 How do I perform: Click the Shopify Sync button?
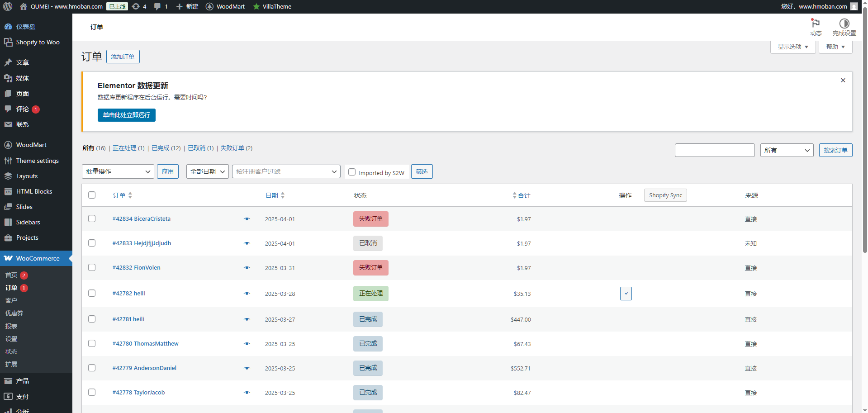click(x=665, y=195)
